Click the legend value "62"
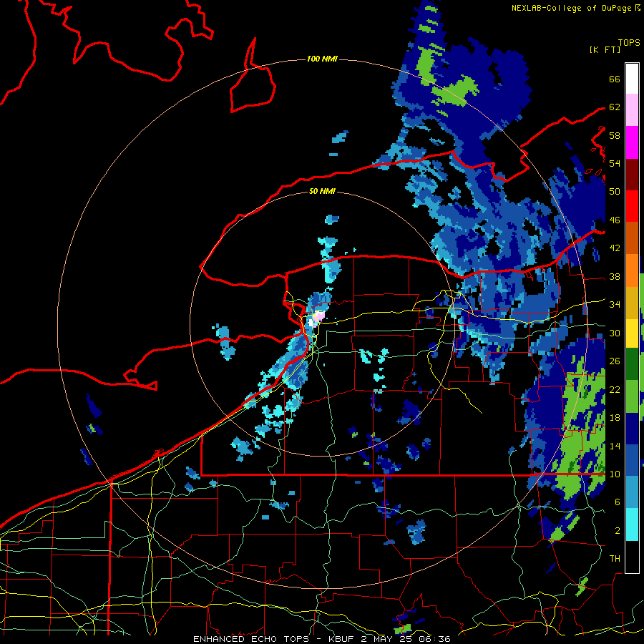 click(615, 107)
